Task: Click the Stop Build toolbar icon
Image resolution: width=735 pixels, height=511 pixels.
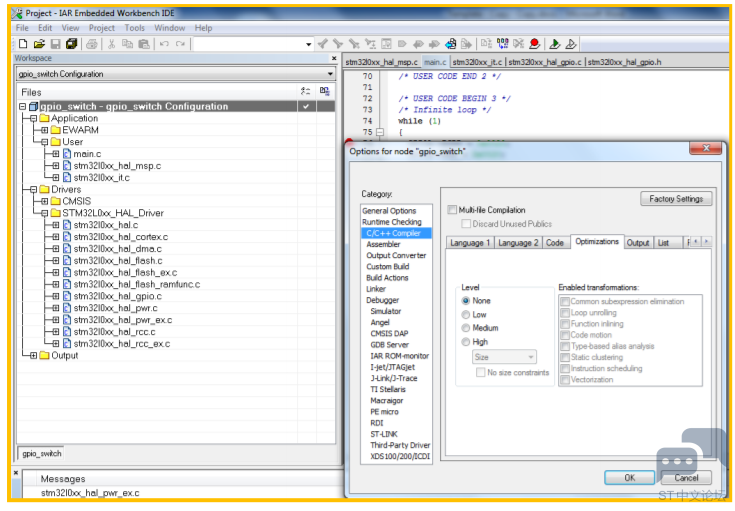Action: point(518,44)
